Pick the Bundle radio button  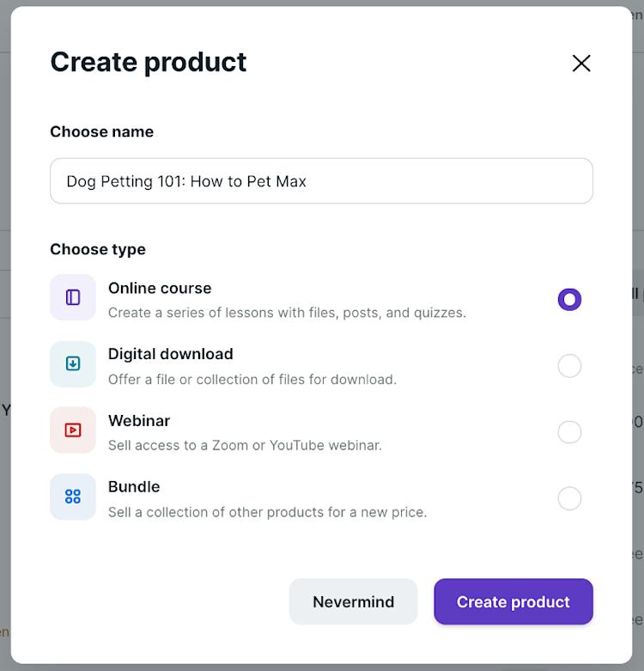[569, 498]
